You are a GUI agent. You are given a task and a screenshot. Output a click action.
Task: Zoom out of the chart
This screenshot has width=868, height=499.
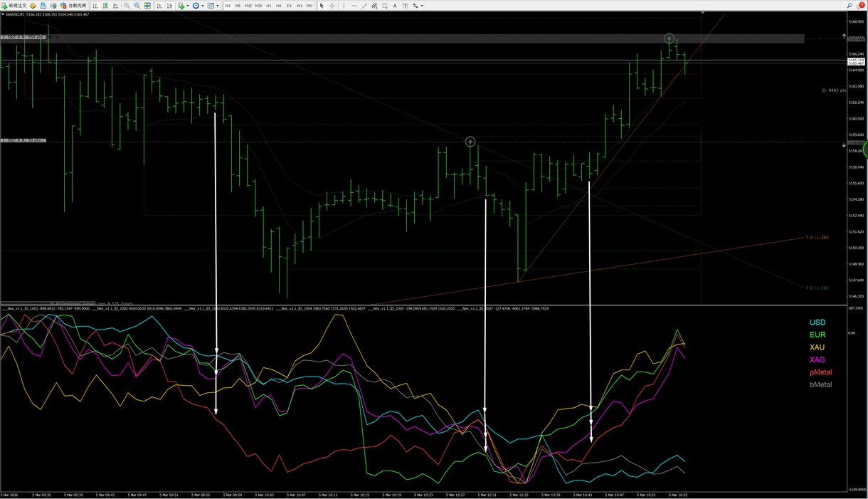[x=137, y=6]
